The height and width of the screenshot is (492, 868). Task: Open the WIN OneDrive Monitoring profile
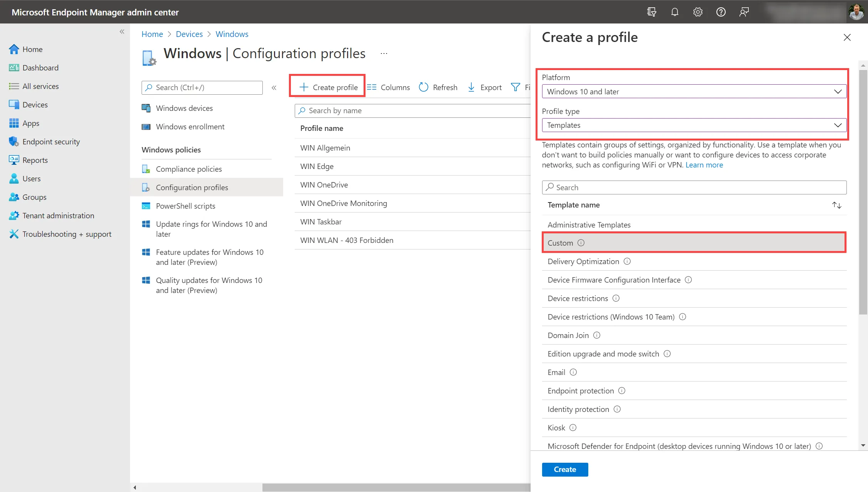(x=344, y=203)
